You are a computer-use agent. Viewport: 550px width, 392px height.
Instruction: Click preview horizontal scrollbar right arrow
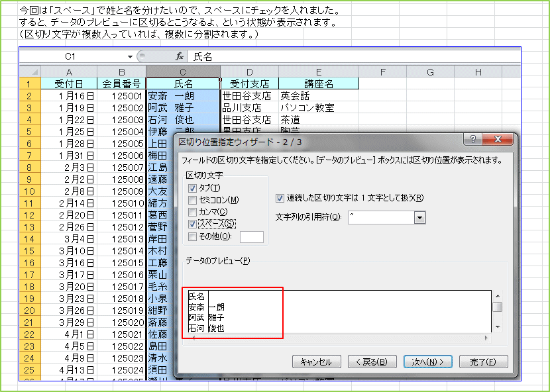(486, 338)
